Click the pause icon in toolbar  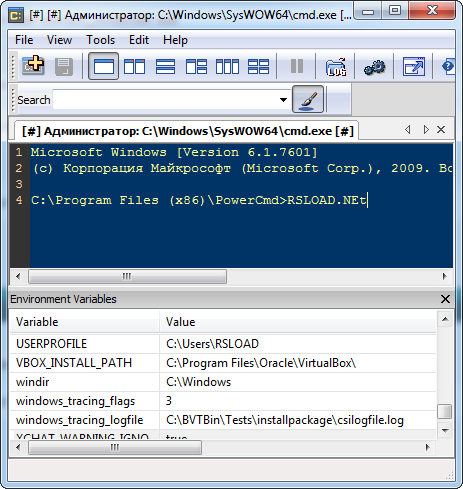click(x=297, y=66)
